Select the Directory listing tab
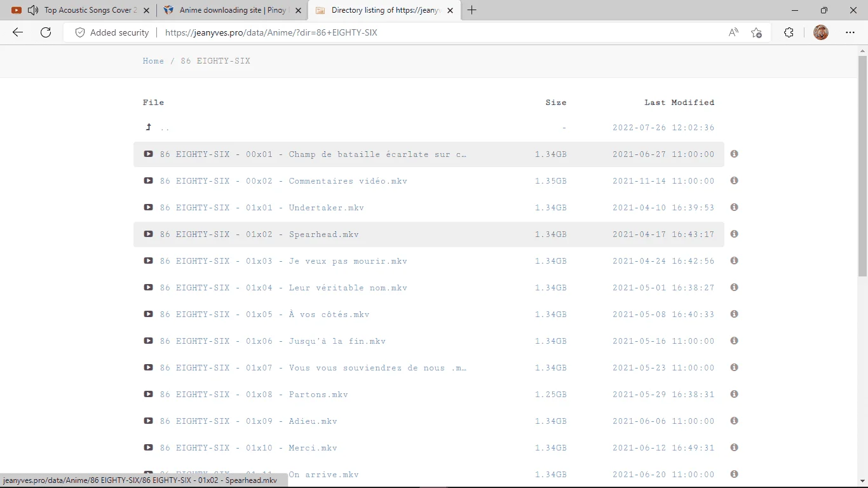This screenshot has height=488, width=868. [x=385, y=10]
